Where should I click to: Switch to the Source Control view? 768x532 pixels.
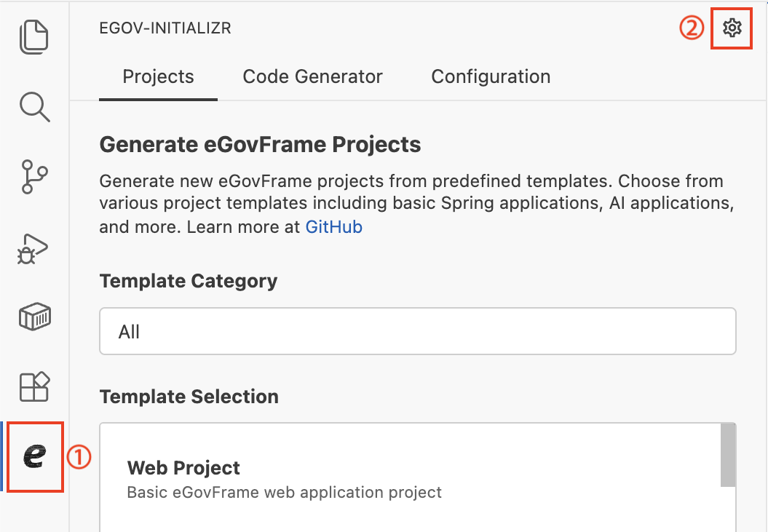tap(34, 177)
